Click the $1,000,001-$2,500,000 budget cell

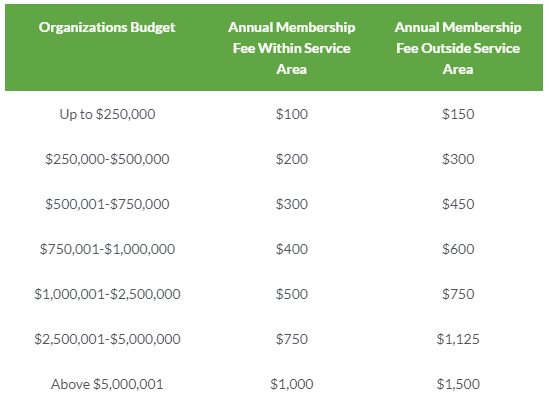107,294
